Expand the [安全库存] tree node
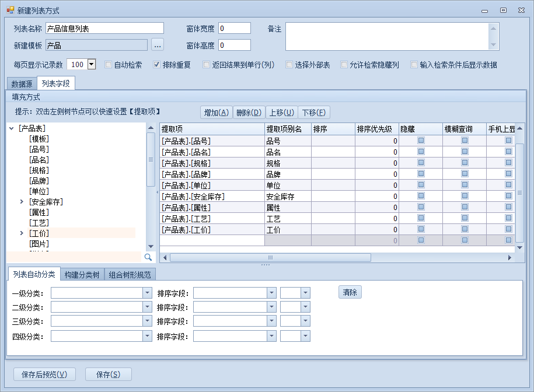The width and height of the screenshot is (534, 392). tap(22, 202)
